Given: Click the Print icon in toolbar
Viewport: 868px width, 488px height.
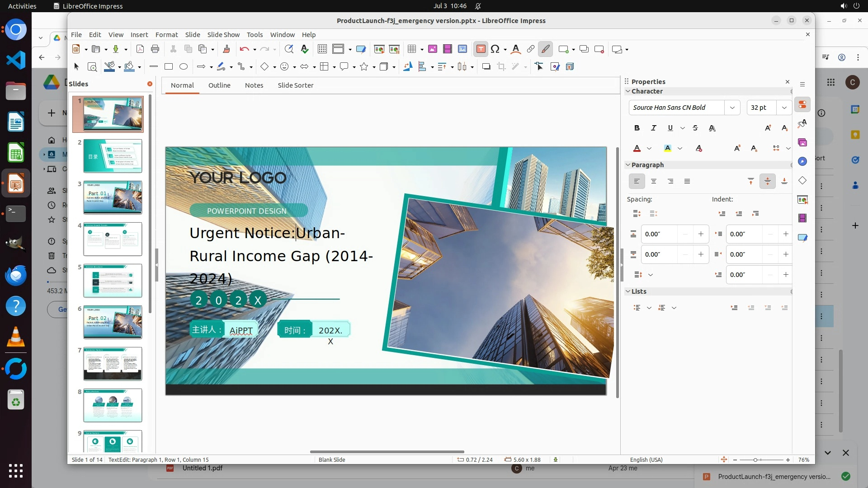Looking at the screenshot, I should coord(155,49).
